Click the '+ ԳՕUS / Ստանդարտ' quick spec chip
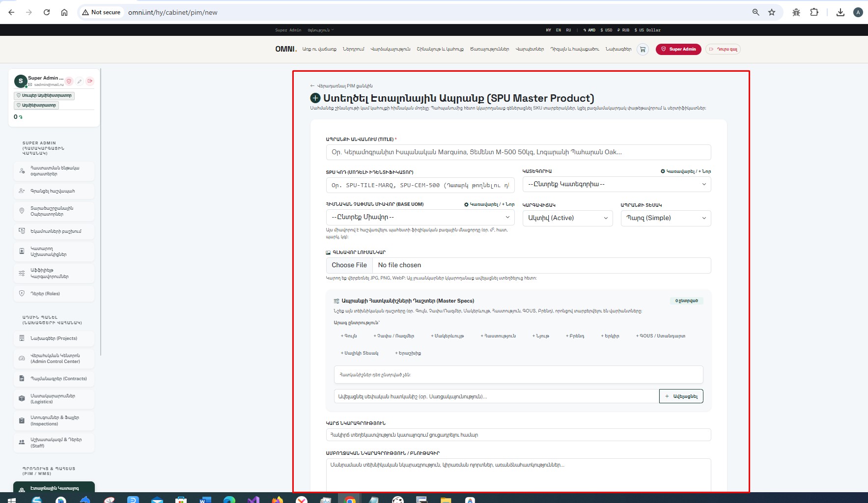 (x=661, y=336)
